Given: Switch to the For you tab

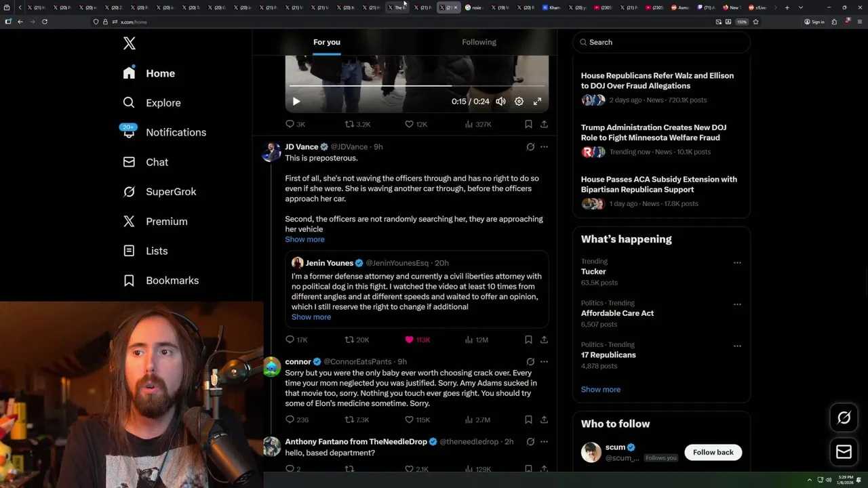Looking at the screenshot, I should pos(327,42).
